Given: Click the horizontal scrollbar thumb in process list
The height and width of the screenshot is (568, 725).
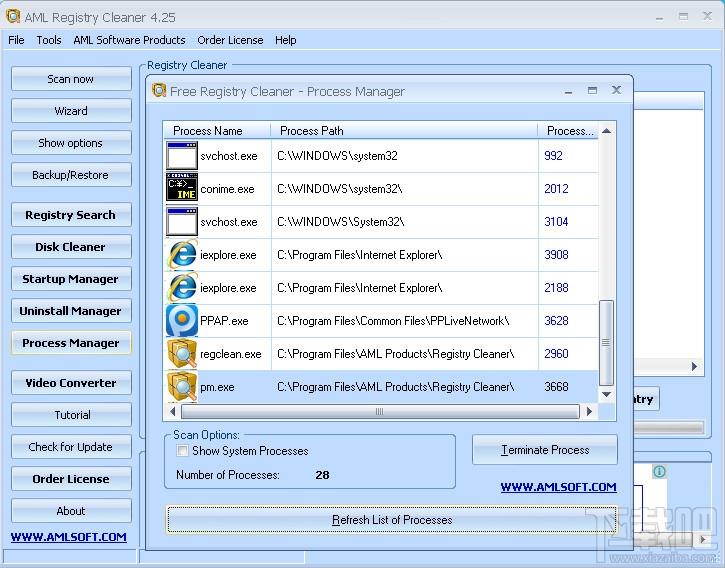Looking at the screenshot, I should (380, 411).
